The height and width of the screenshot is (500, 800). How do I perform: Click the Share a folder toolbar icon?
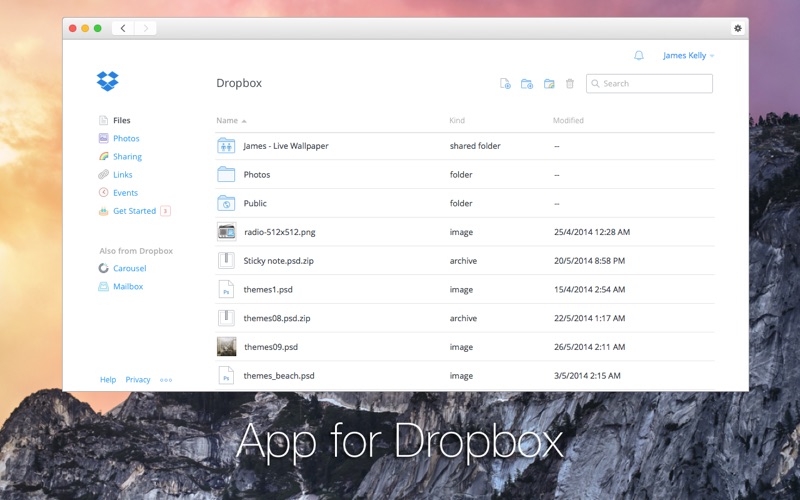[549, 84]
